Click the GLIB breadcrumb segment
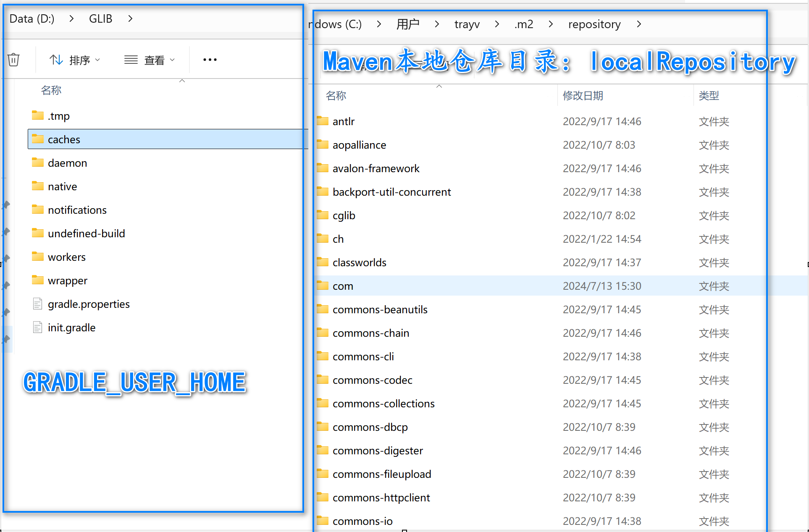Screen dimensions: 809x532 click(x=100, y=19)
